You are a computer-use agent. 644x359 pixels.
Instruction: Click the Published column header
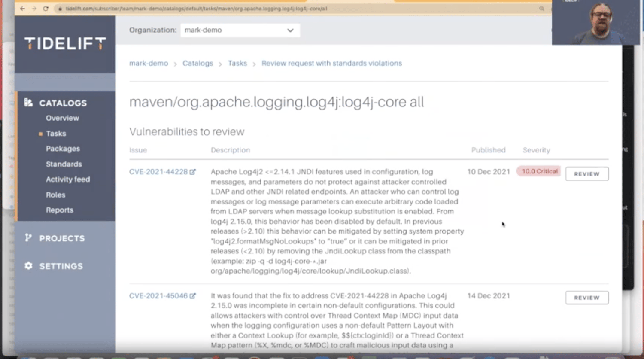click(x=488, y=150)
